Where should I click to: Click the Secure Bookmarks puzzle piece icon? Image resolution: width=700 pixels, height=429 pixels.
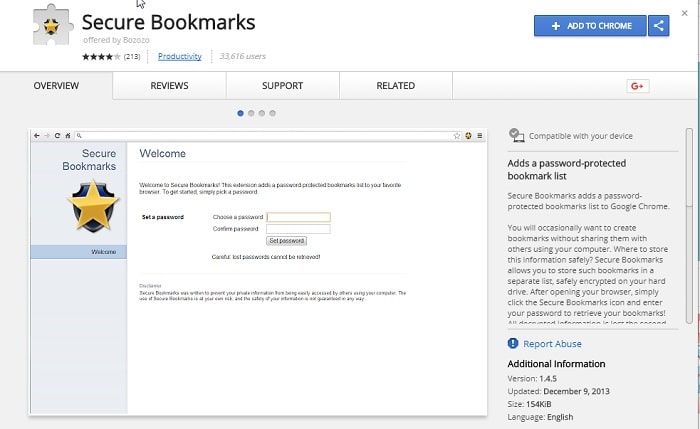tap(52, 25)
